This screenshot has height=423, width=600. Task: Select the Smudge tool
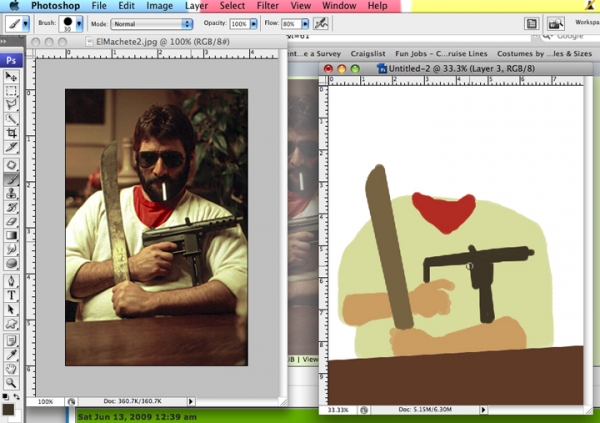[11, 249]
